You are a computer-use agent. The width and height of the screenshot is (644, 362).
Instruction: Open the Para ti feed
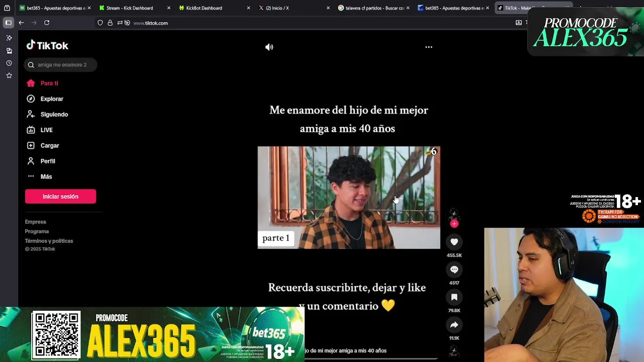click(49, 83)
